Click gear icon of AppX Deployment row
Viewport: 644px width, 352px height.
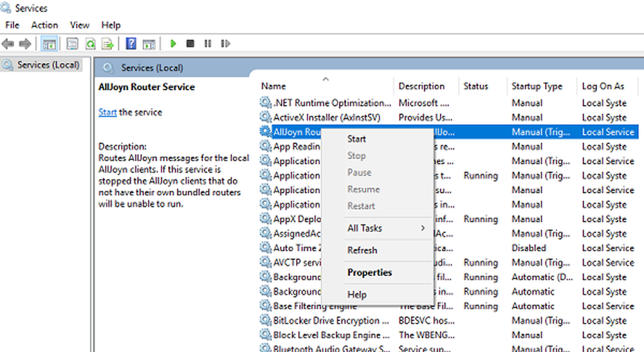point(266,219)
